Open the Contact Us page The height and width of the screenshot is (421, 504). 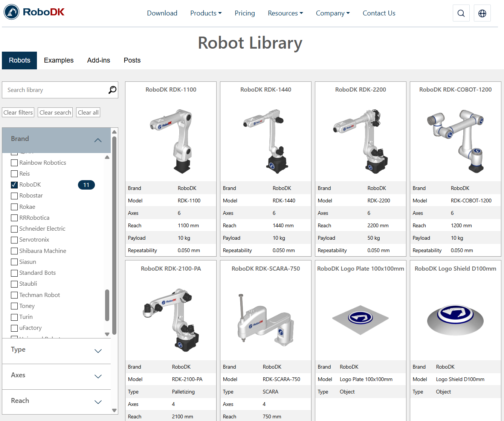click(379, 13)
